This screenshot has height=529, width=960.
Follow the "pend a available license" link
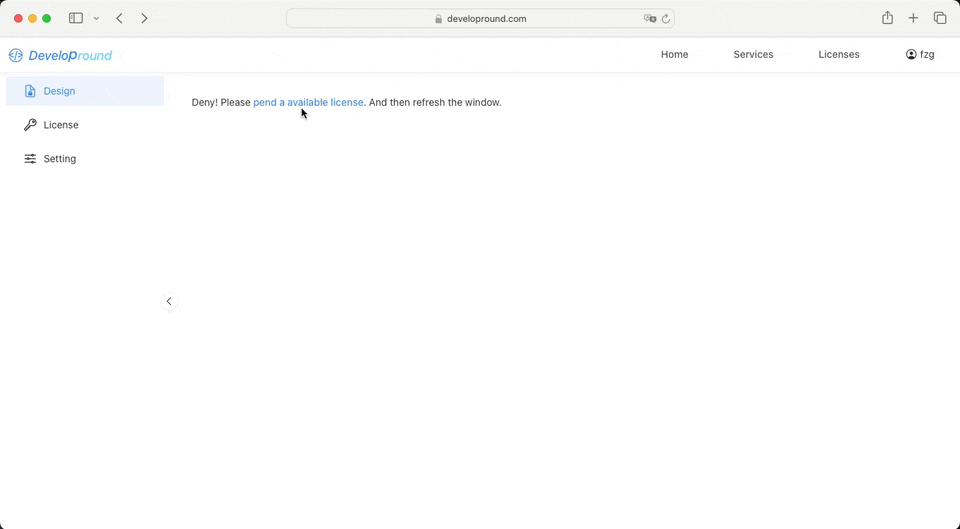pos(308,102)
